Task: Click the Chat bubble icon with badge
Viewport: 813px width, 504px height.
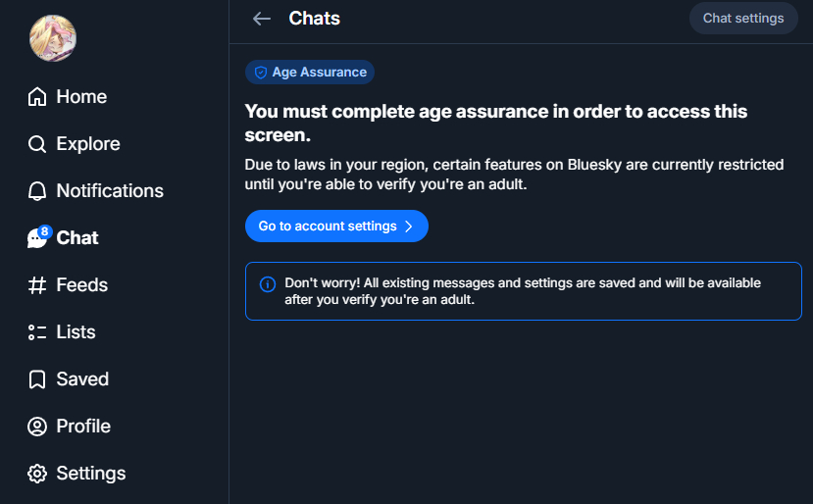Action: coord(37,238)
